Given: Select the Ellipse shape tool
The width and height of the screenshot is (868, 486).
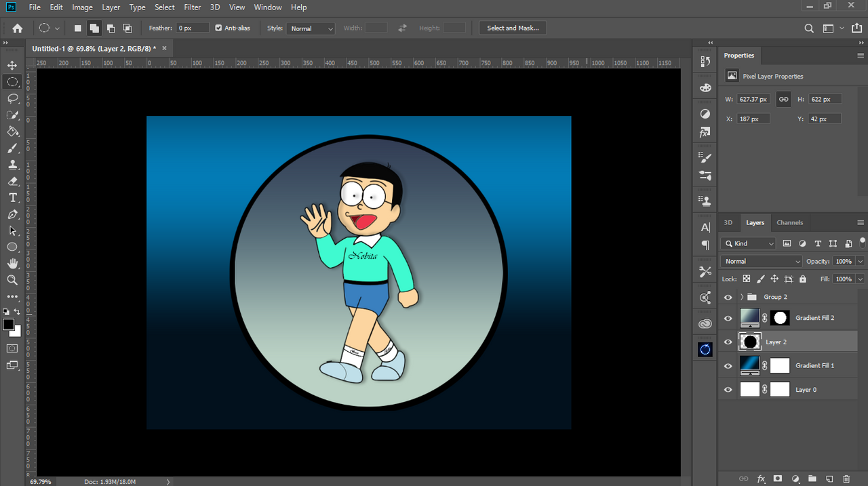Looking at the screenshot, I should (12, 247).
